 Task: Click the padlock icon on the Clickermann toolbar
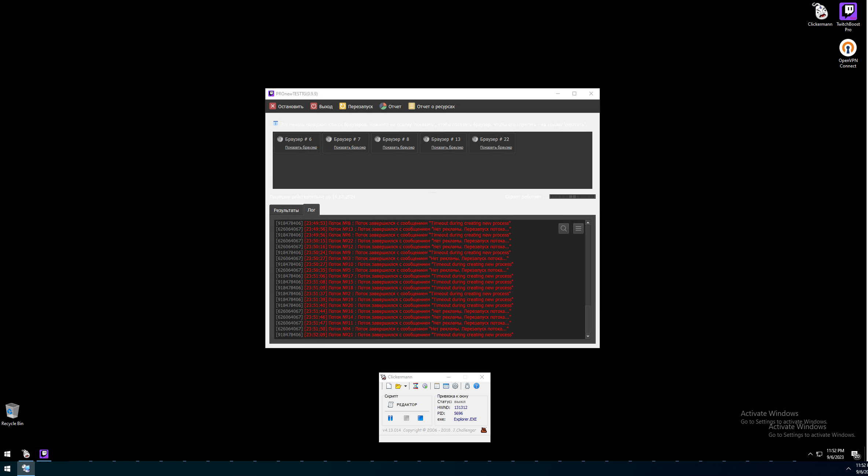[467, 386]
